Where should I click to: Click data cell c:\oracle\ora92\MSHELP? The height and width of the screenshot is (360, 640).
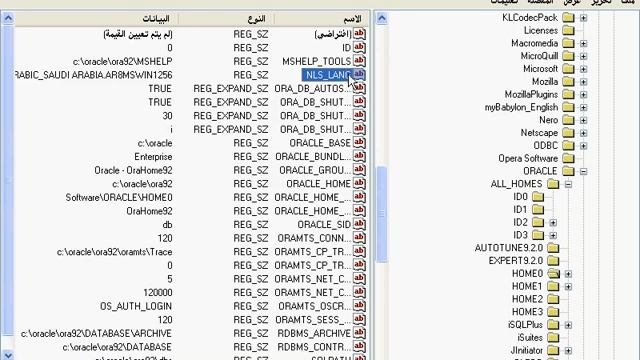pyautogui.click(x=122, y=61)
